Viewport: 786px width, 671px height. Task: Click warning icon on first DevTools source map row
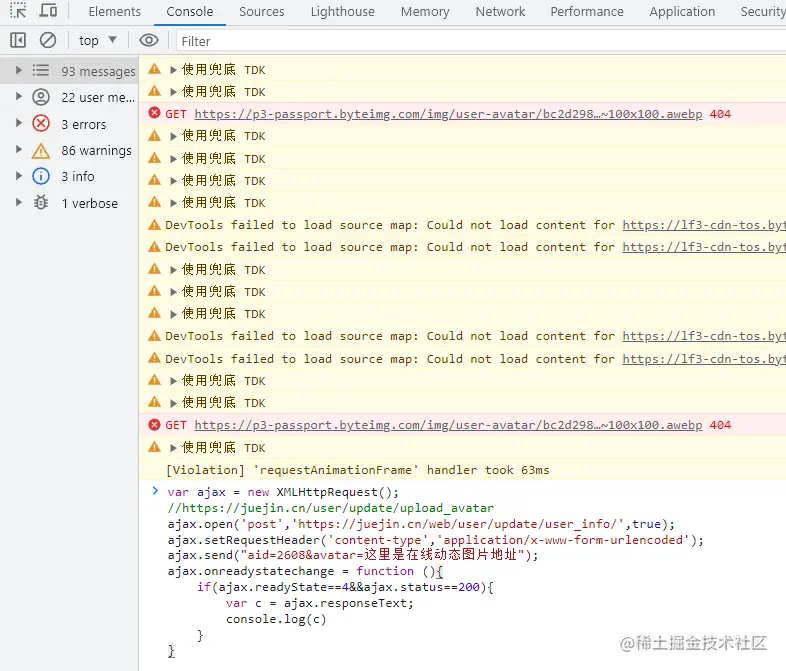(154, 225)
